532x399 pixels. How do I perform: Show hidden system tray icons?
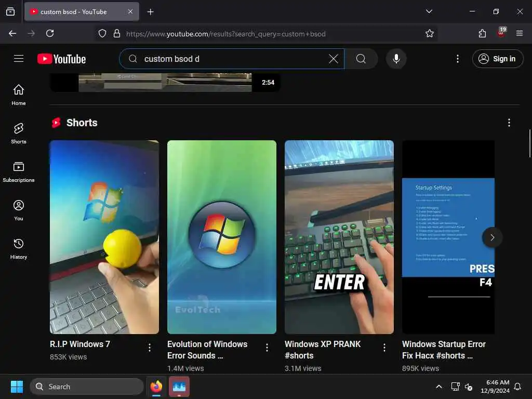[x=438, y=387]
